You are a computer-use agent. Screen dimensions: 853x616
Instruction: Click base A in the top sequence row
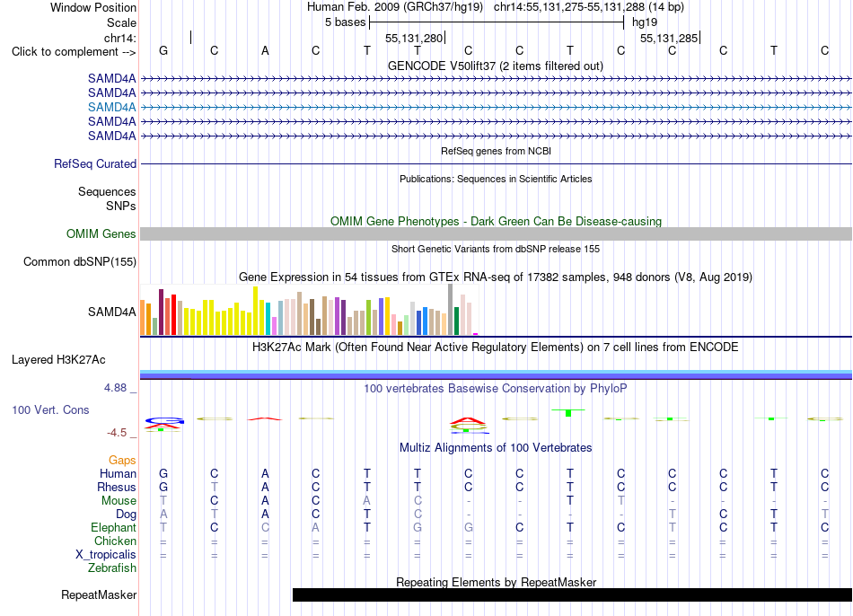(x=265, y=50)
